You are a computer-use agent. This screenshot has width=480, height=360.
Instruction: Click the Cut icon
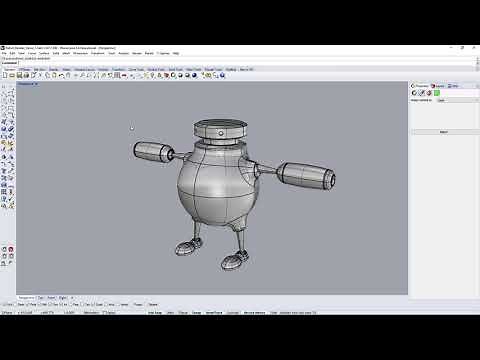click(x=40, y=76)
